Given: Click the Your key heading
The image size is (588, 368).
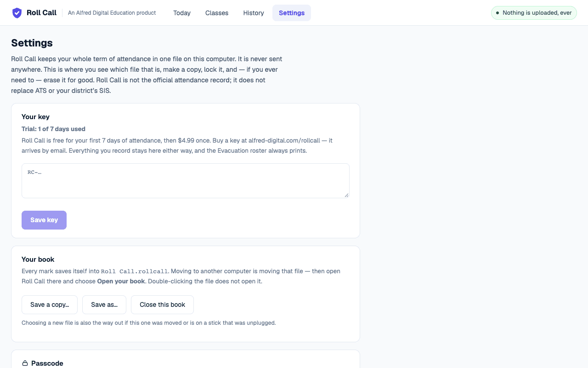Looking at the screenshot, I should click(x=35, y=117).
